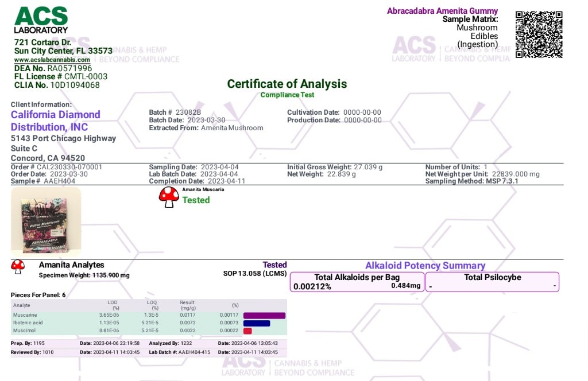Click the Abracadabra Amenita Gummy title
The image size is (588, 381).
[443, 11]
